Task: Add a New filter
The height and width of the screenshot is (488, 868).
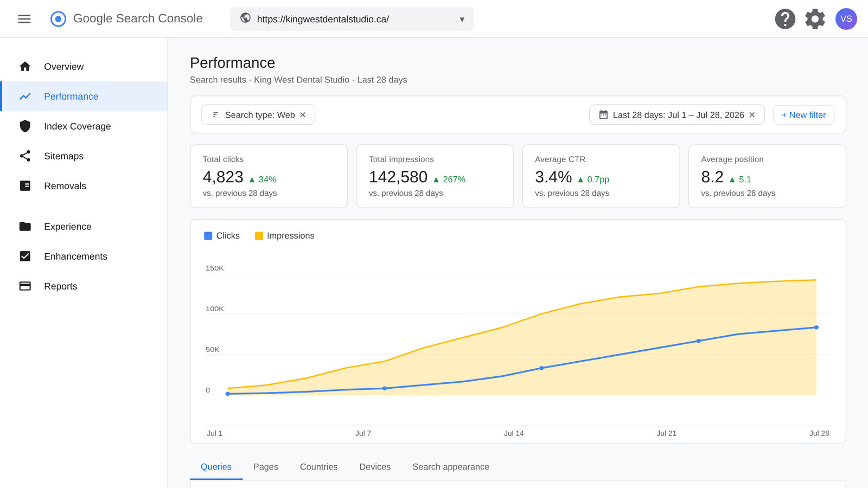Action: 803,115
